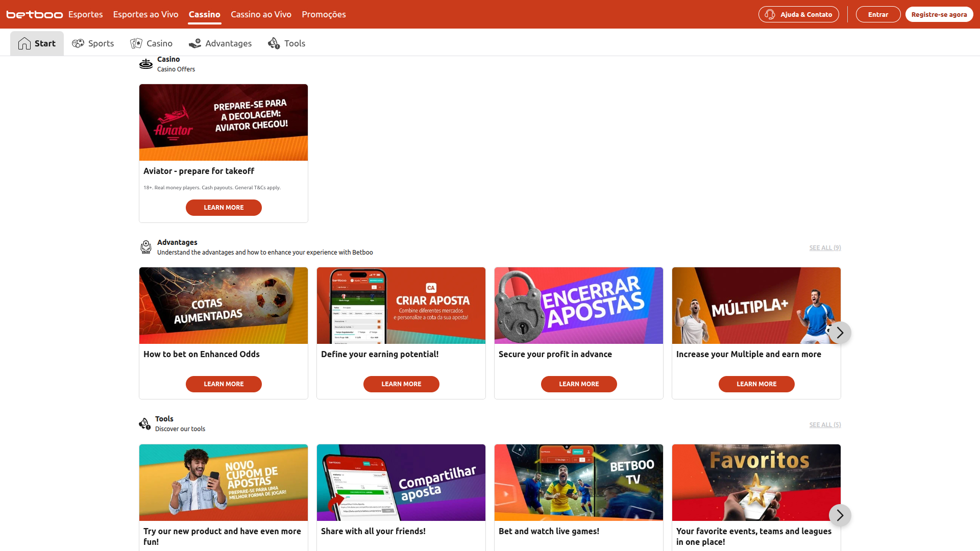Switch to the Cassino ao Vivo tab

pyautogui.click(x=261, y=14)
